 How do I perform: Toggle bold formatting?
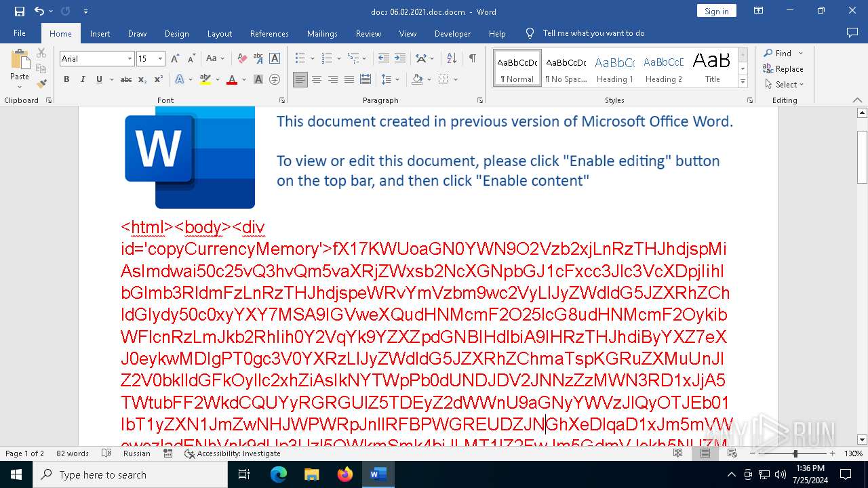(x=66, y=79)
